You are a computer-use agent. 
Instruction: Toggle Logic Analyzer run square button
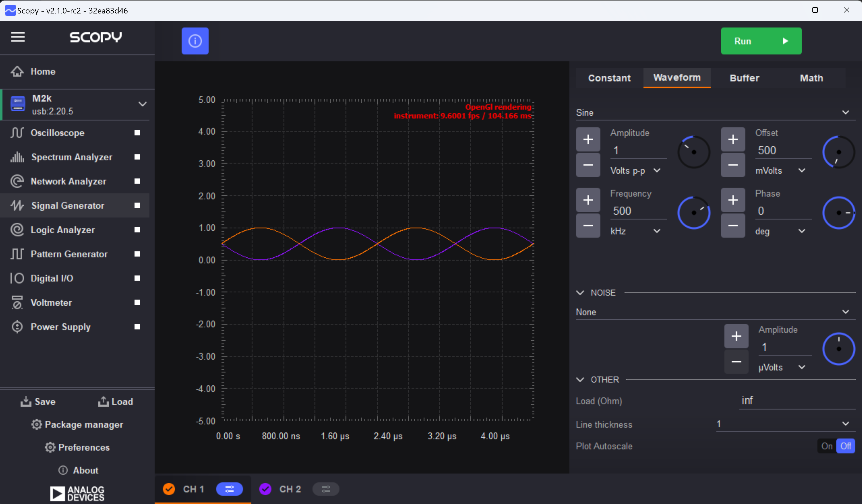click(x=137, y=230)
